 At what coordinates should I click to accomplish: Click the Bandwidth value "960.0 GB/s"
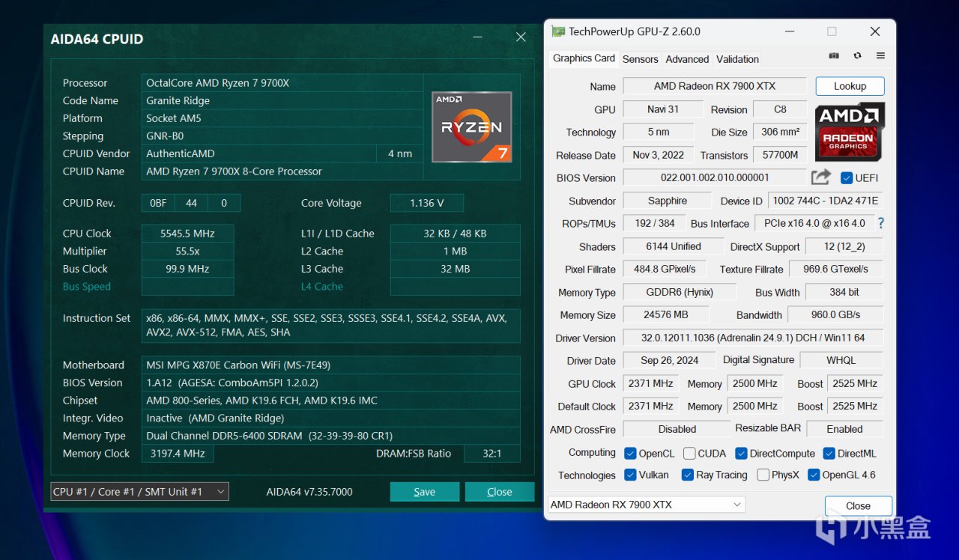tap(835, 314)
